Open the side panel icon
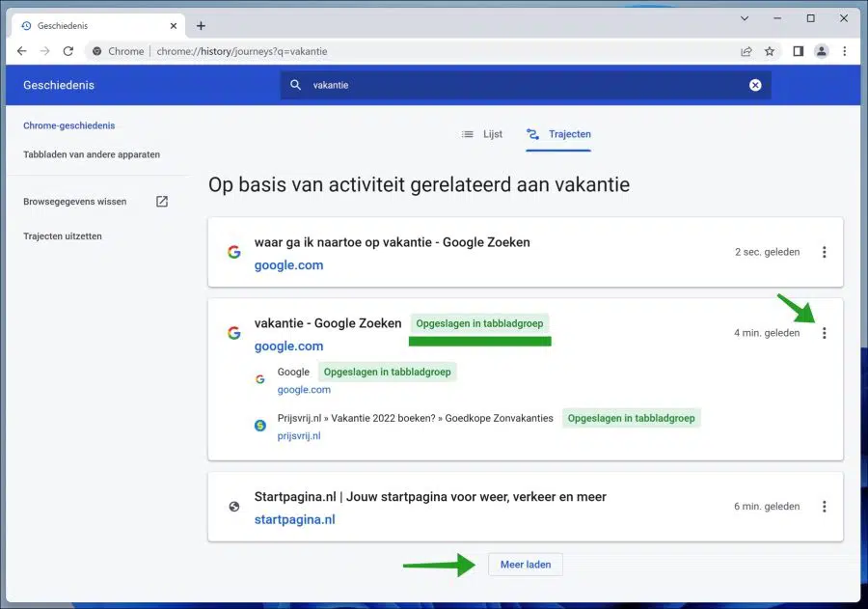The width and height of the screenshot is (868, 609). pos(799,51)
